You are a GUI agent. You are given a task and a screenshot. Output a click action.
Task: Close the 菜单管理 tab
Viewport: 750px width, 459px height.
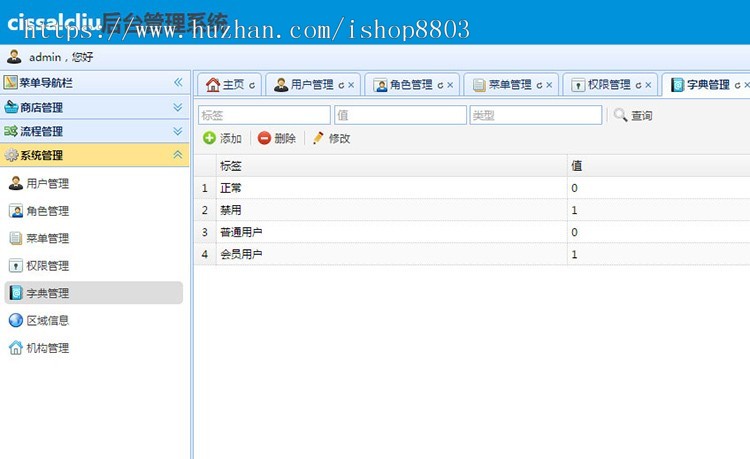[x=549, y=85]
